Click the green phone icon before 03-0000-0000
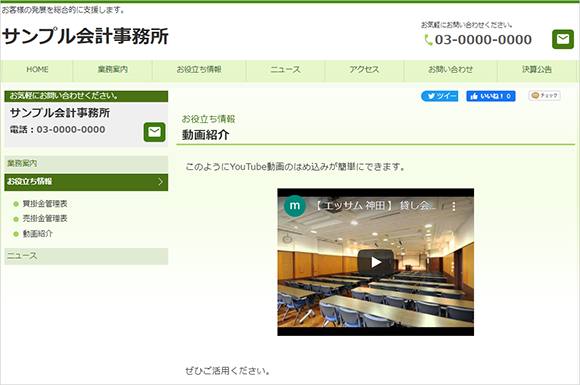 428,40
